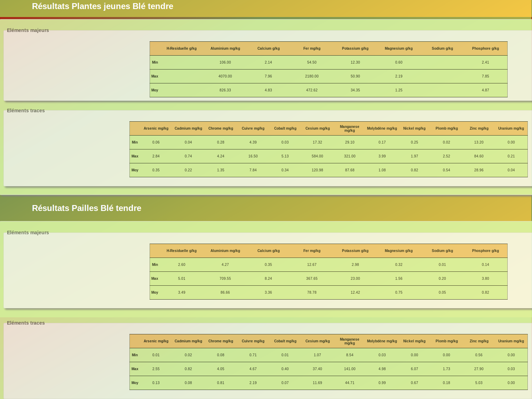Click the 54.50 Fer Min value
The height and width of the screenshot is (399, 532).
click(312, 62)
